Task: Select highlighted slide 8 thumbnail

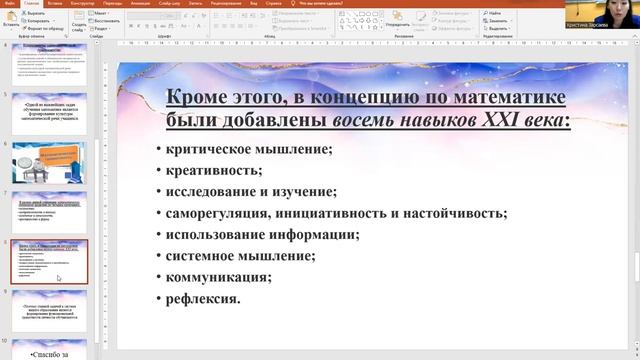Action: [49, 262]
